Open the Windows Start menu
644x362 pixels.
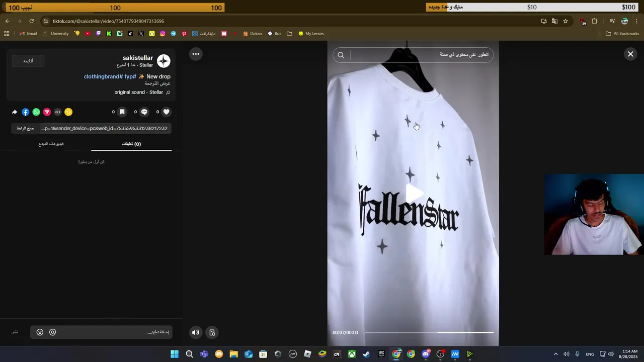pos(174,354)
